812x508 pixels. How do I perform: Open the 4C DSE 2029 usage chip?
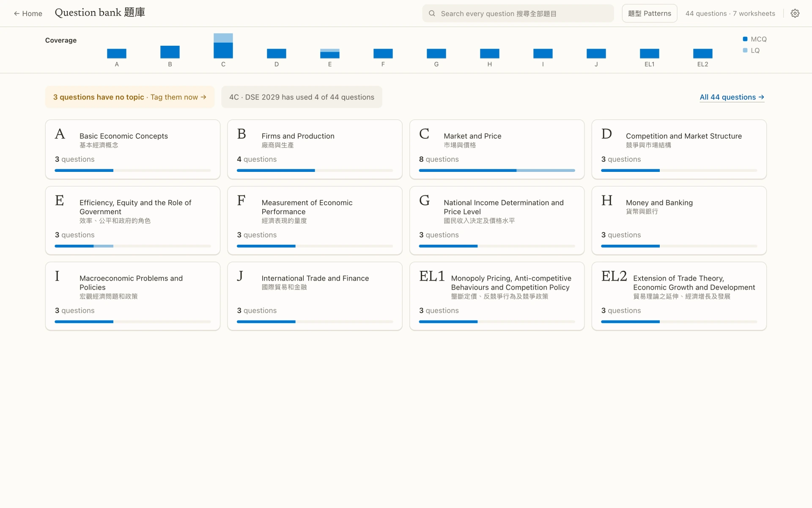coord(302,97)
